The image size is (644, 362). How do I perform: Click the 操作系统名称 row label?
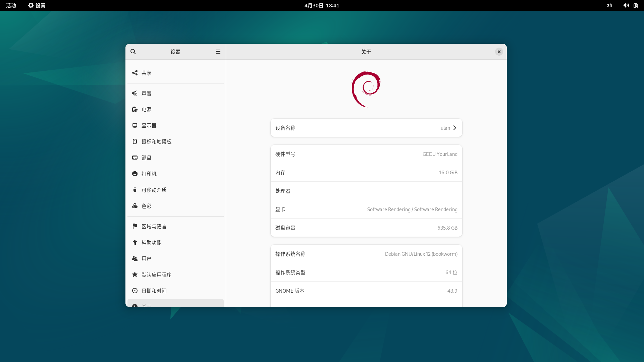point(290,254)
